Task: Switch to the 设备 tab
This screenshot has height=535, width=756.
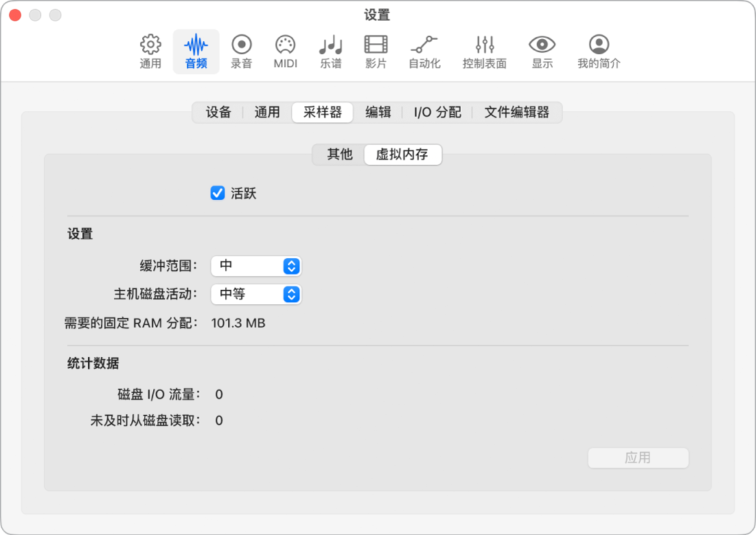Action: (x=218, y=113)
